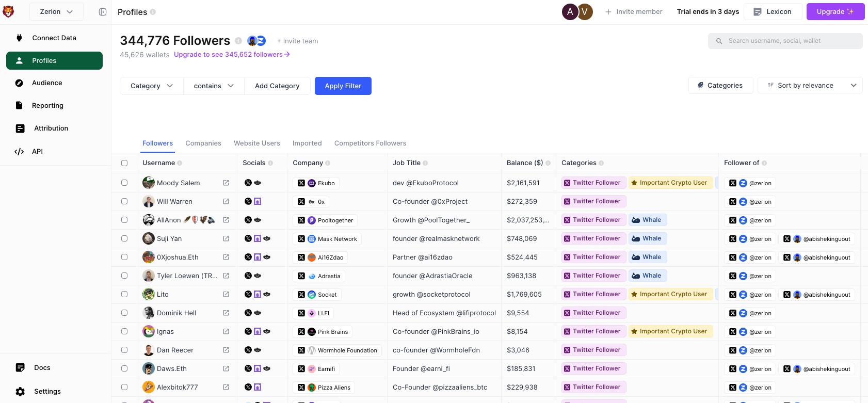The image size is (868, 403).
Task: Switch to the Companies tab
Action: tap(203, 143)
